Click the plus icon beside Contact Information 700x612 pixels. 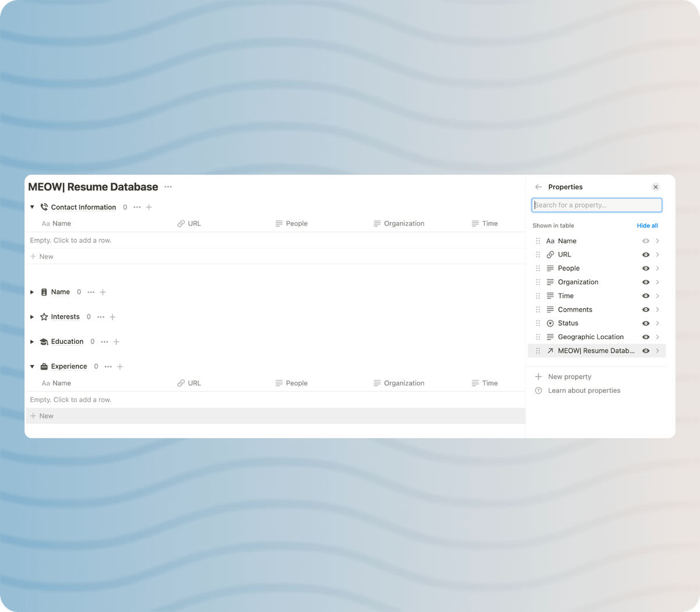pos(149,207)
